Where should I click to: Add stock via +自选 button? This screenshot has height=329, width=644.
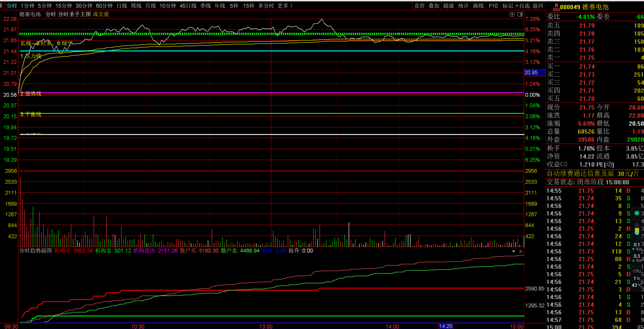523,6
